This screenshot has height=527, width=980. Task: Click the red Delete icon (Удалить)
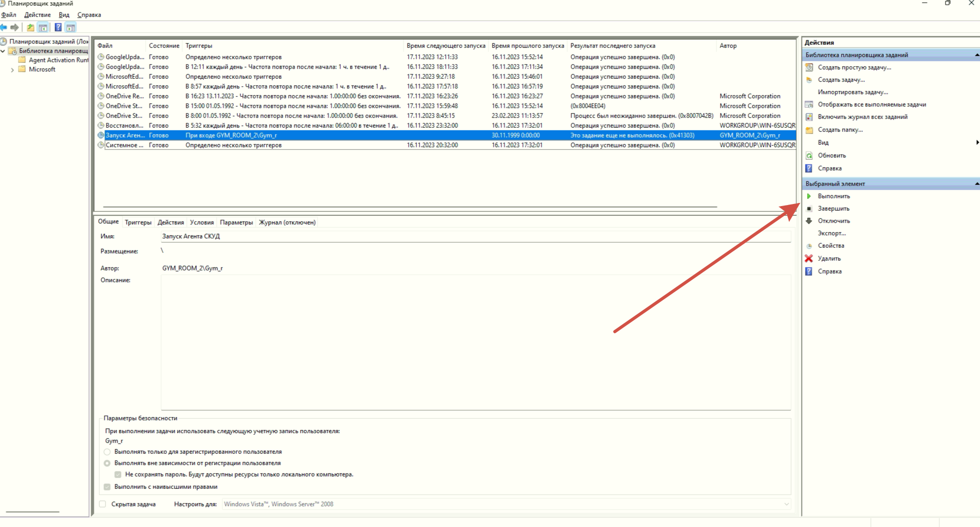click(809, 259)
